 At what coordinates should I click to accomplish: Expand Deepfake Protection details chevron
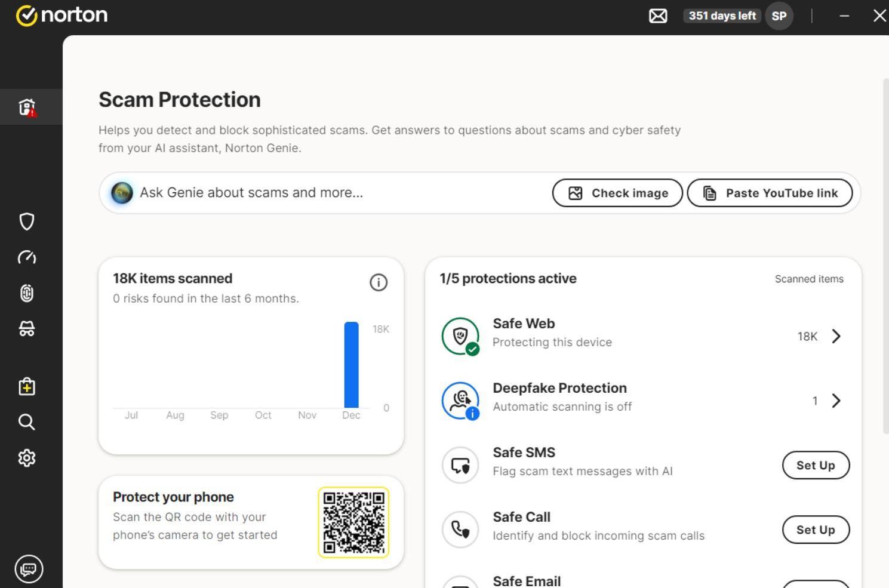pos(836,401)
